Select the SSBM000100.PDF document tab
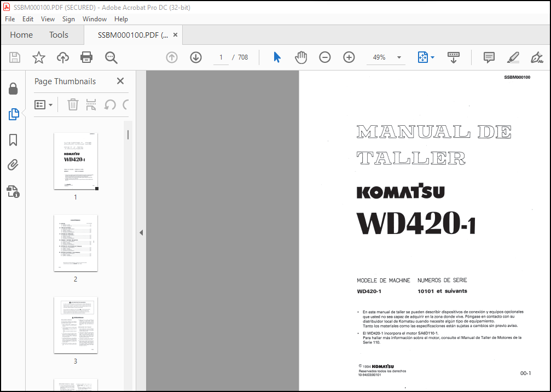Image resolution: width=551 pixels, height=392 pixels. coord(133,35)
